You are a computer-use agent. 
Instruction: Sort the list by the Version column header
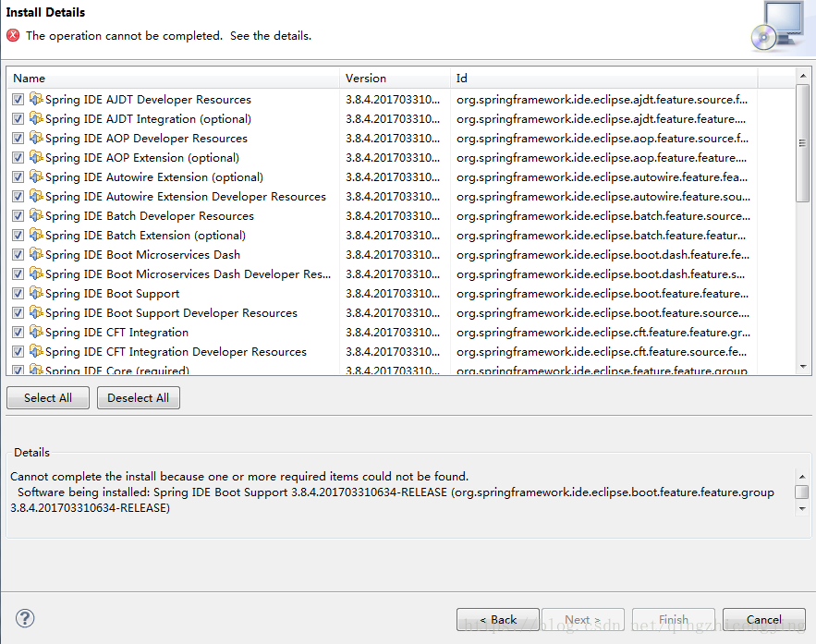[395, 78]
